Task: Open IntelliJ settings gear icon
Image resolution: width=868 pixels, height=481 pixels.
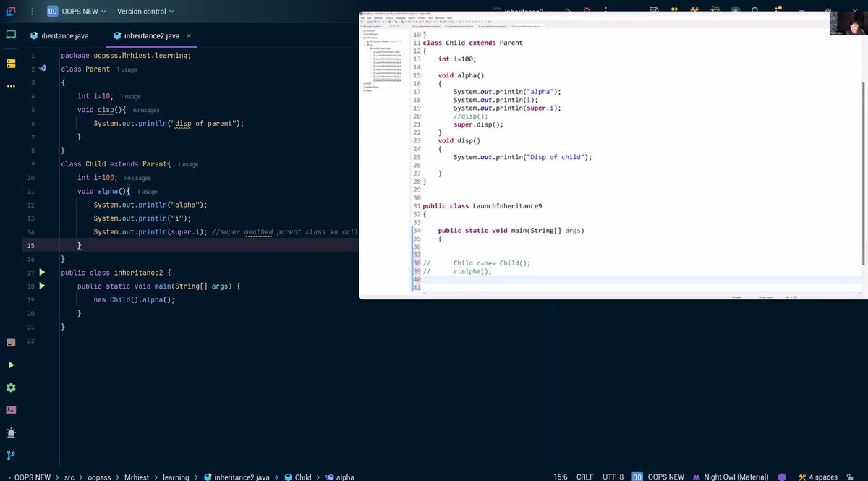Action: [x=12, y=387]
